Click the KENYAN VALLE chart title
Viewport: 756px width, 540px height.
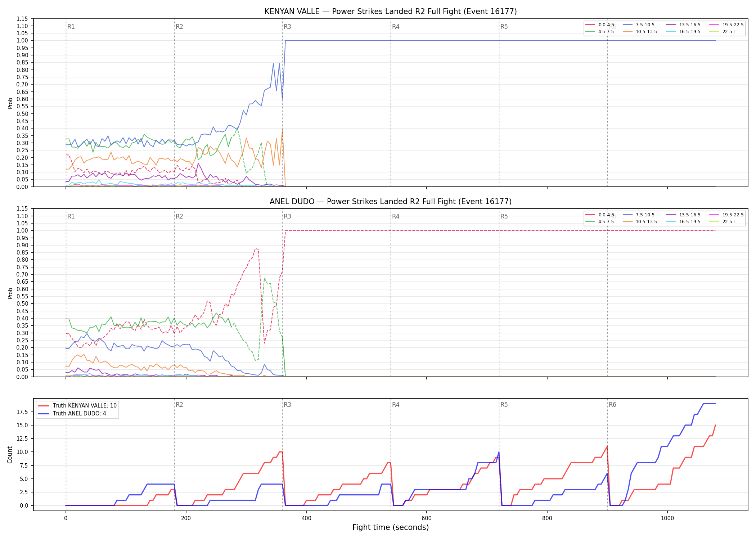coord(391,12)
